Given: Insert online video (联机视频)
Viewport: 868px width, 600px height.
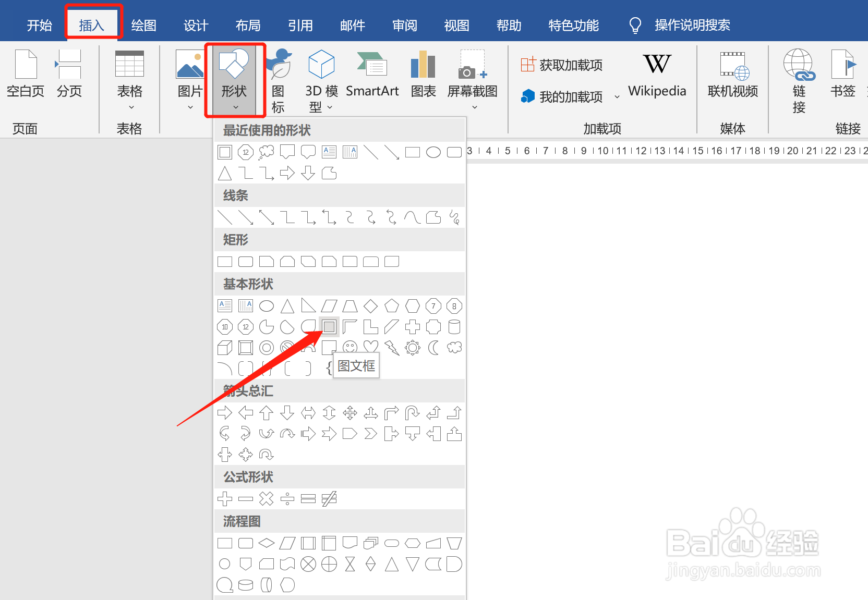Looking at the screenshot, I should click(732, 75).
